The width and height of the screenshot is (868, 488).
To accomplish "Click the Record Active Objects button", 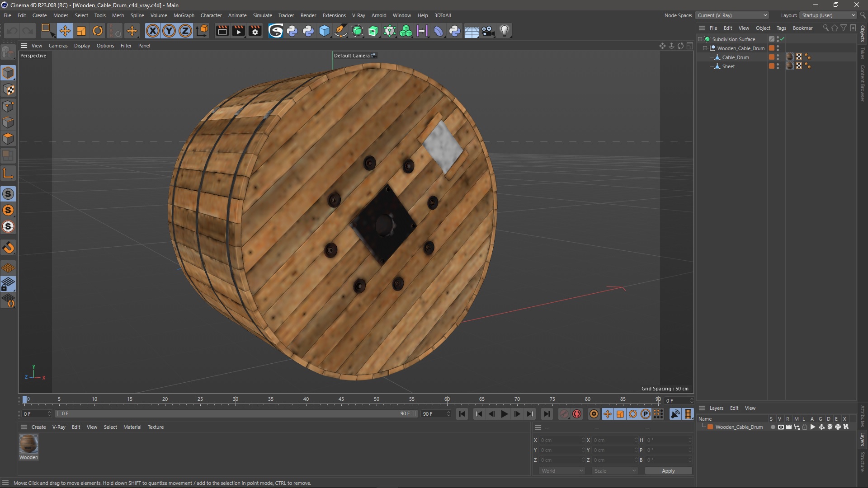I will click(x=564, y=414).
